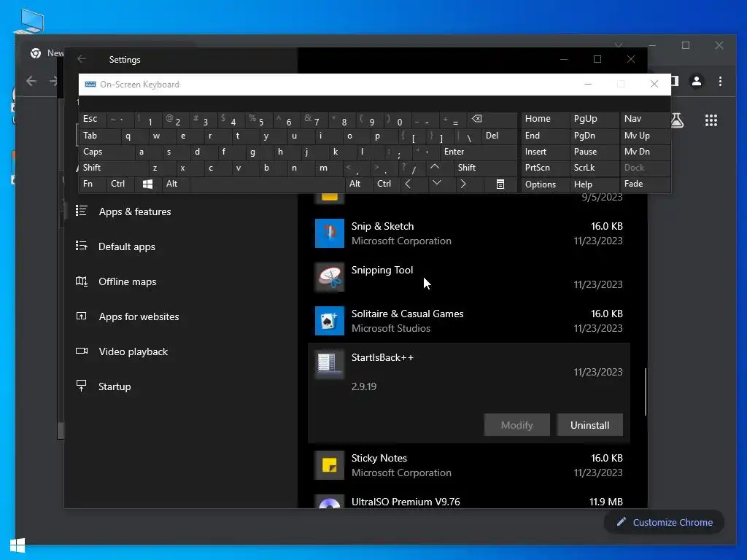This screenshot has width=747, height=560.
Task: Select the Sticky Notes app entry
Action: 469,465
